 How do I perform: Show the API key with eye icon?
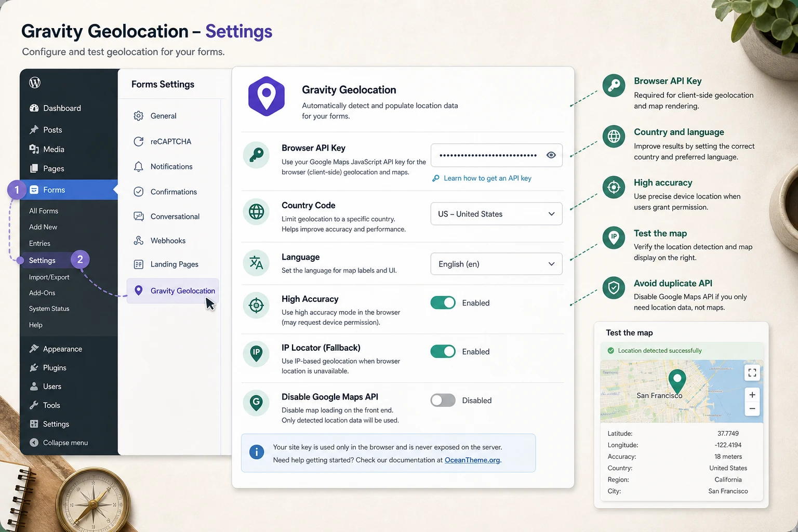pyautogui.click(x=551, y=155)
